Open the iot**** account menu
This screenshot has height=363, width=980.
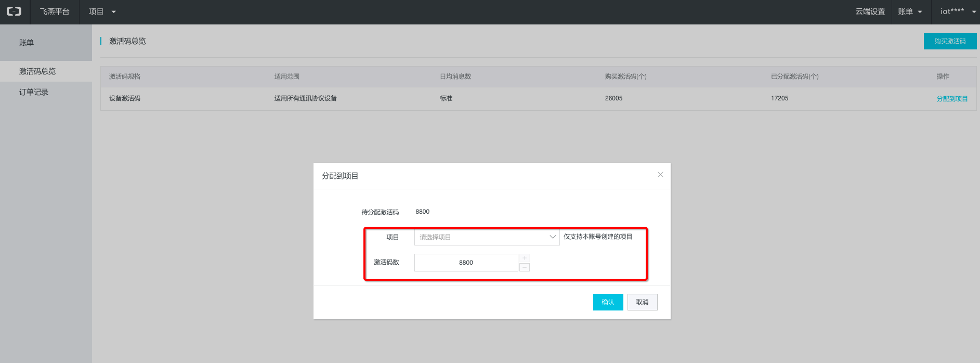[958, 11]
